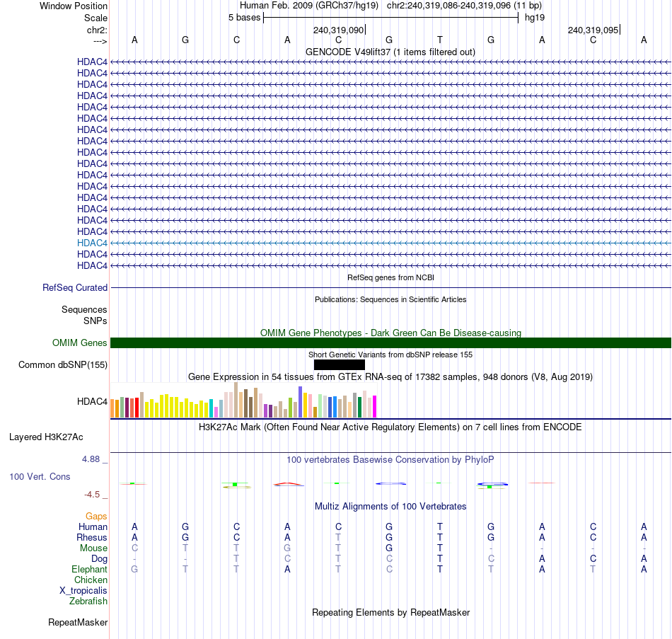Image resolution: width=672 pixels, height=639 pixels.
Task: Select the T base in the chr2 reference sequence
Action: click(440, 40)
